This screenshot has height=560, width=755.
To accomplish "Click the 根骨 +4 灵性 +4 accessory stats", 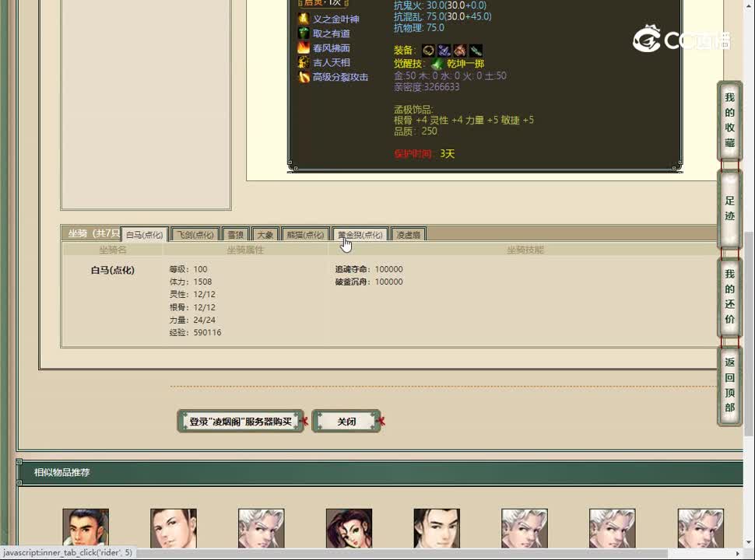I will (x=464, y=121).
